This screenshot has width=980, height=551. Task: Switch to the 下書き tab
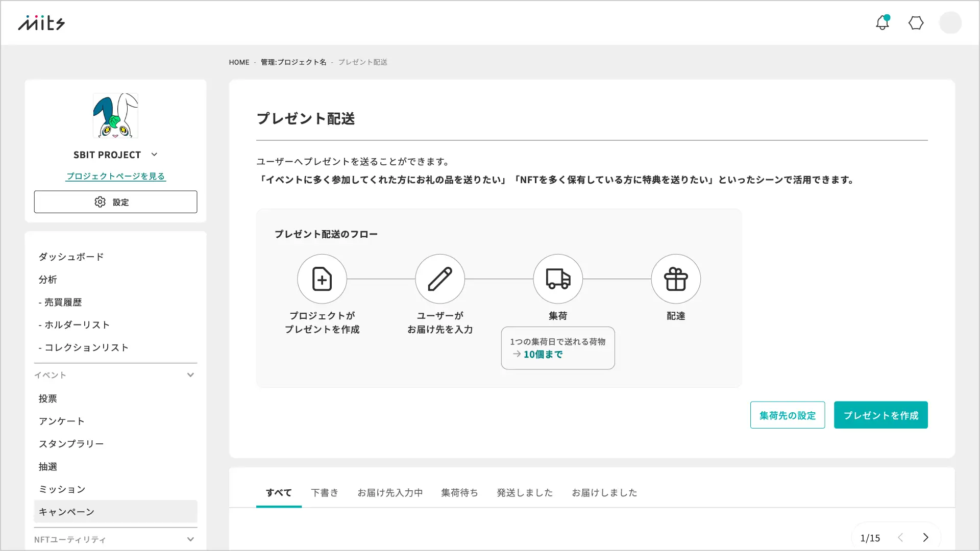click(x=325, y=492)
